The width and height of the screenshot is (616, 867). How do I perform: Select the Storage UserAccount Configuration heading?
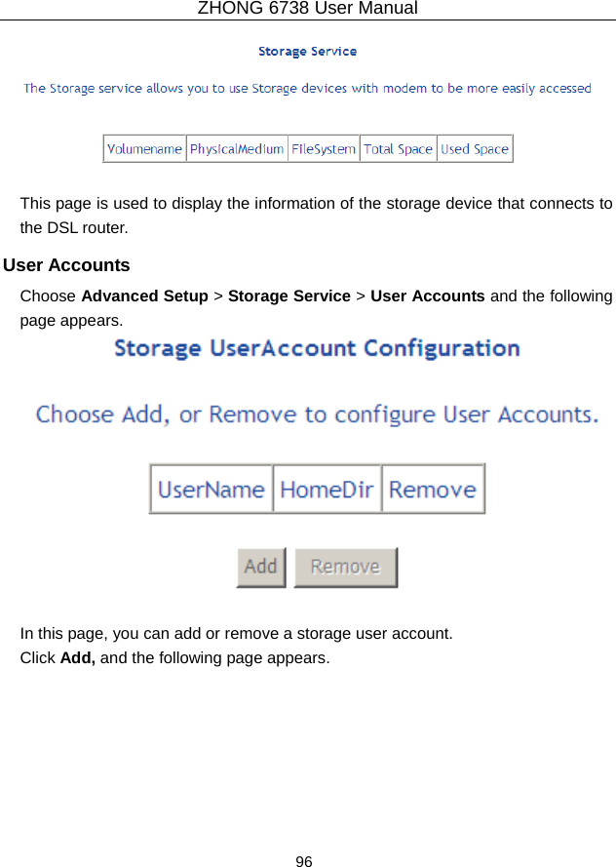pyautogui.click(x=317, y=348)
